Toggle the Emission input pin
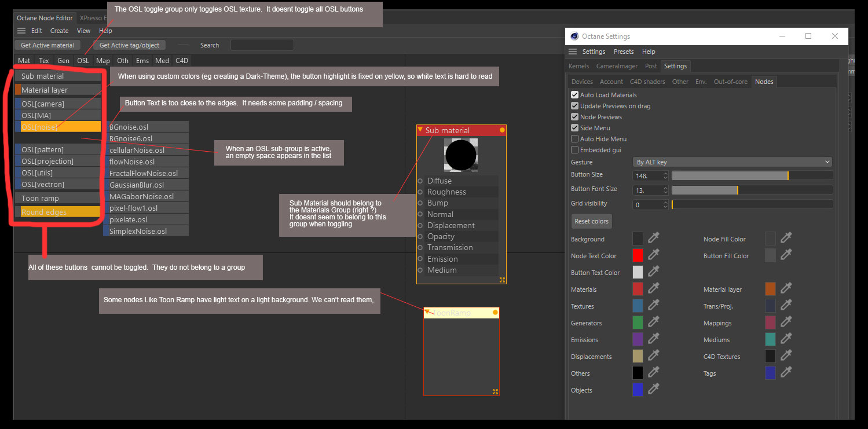868x429 pixels. [x=420, y=259]
